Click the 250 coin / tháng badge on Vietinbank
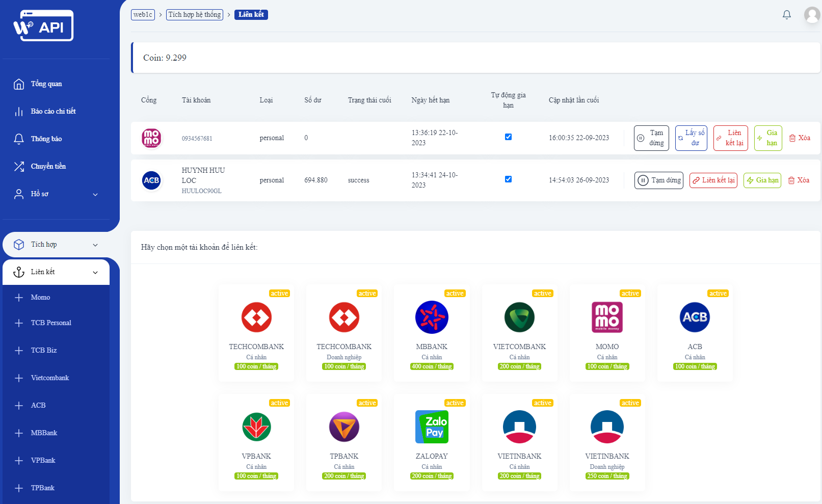 (x=607, y=476)
